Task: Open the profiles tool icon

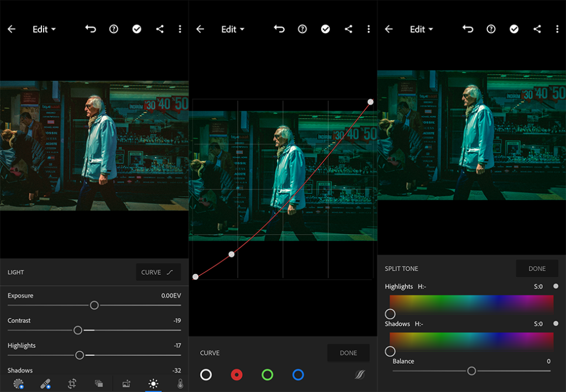Action: [x=99, y=384]
